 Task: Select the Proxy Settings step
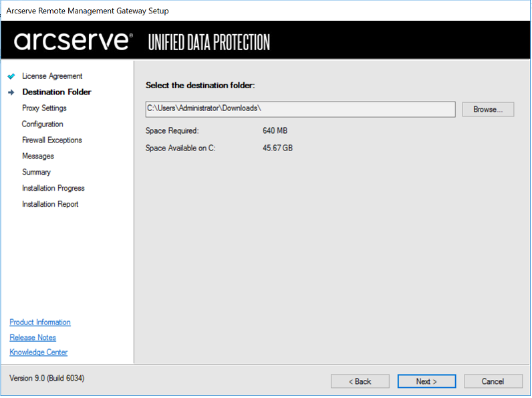coord(45,108)
